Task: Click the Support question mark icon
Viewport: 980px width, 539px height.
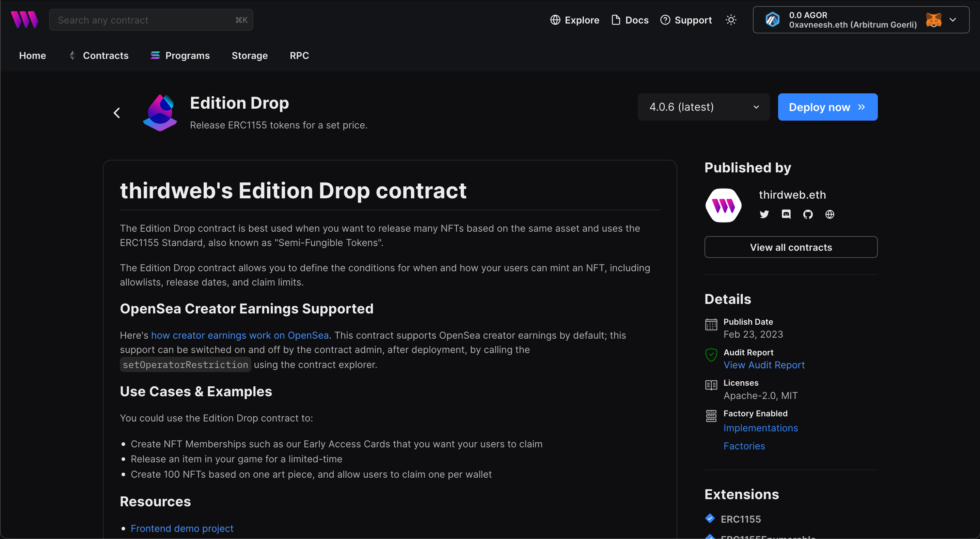Action: [665, 20]
